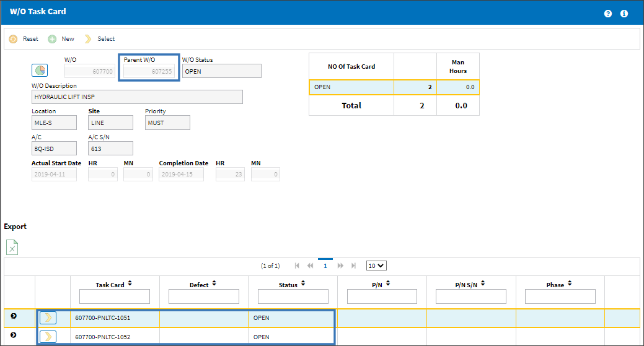Click Actual Start Date field 2019-04-11
The image size is (644, 346).
coord(54,174)
